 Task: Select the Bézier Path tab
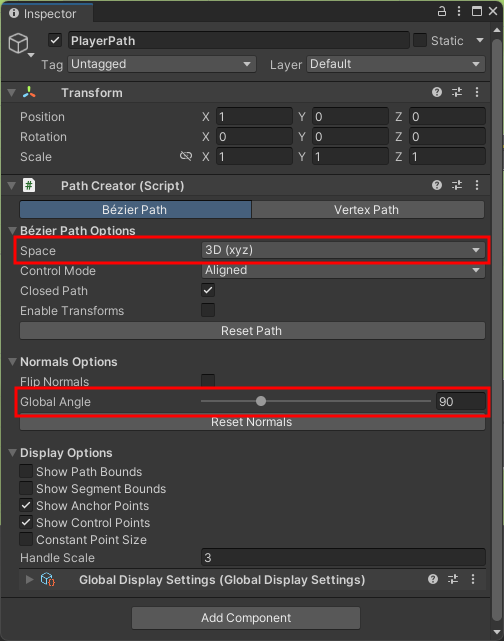pos(135,210)
